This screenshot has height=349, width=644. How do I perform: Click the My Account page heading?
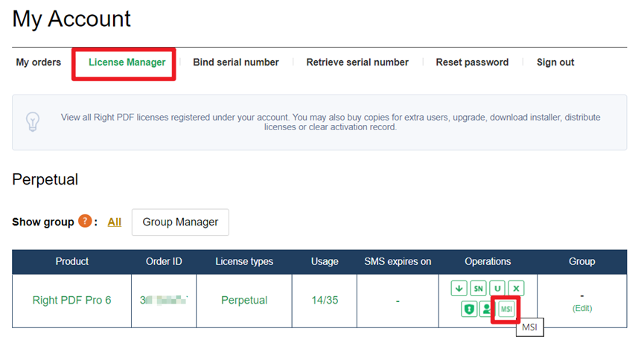(x=71, y=19)
